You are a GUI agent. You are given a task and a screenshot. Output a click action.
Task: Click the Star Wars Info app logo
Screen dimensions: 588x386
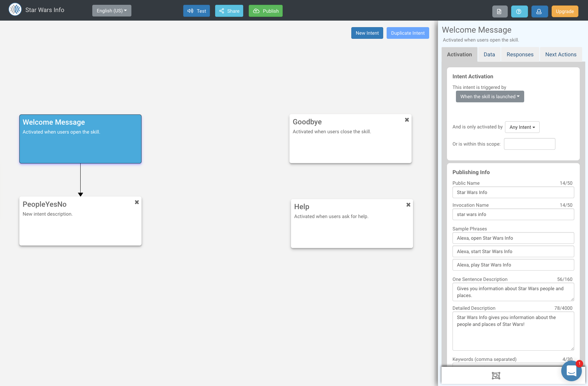15,10
